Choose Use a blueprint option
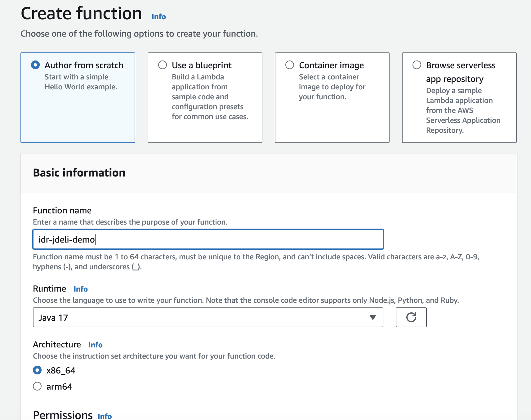 (163, 65)
